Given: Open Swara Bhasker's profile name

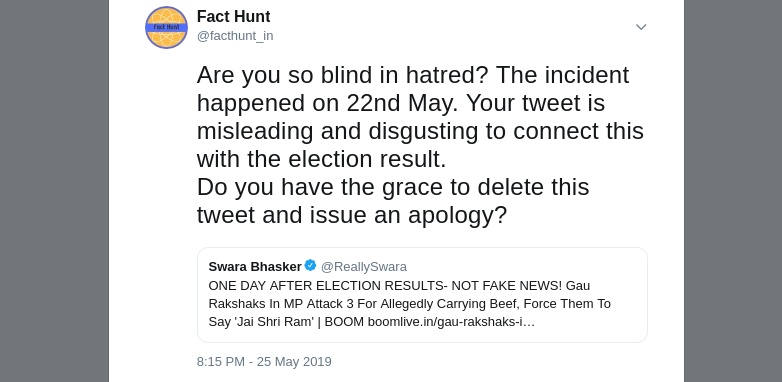Looking at the screenshot, I should [x=255, y=267].
